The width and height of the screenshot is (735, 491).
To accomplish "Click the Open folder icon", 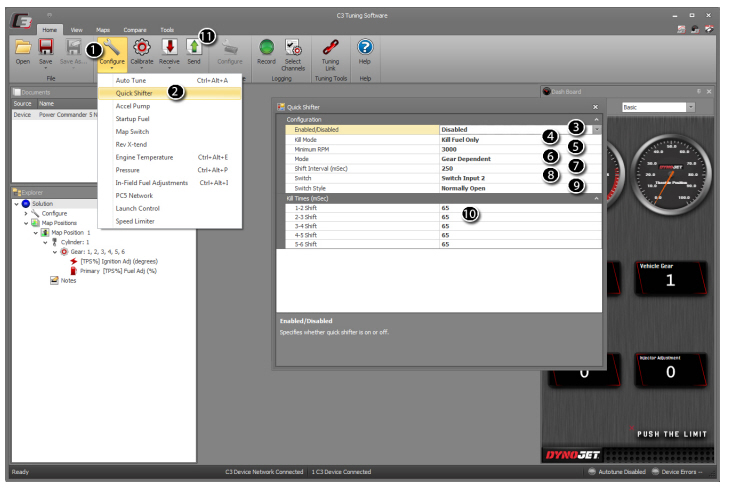I will (22, 48).
